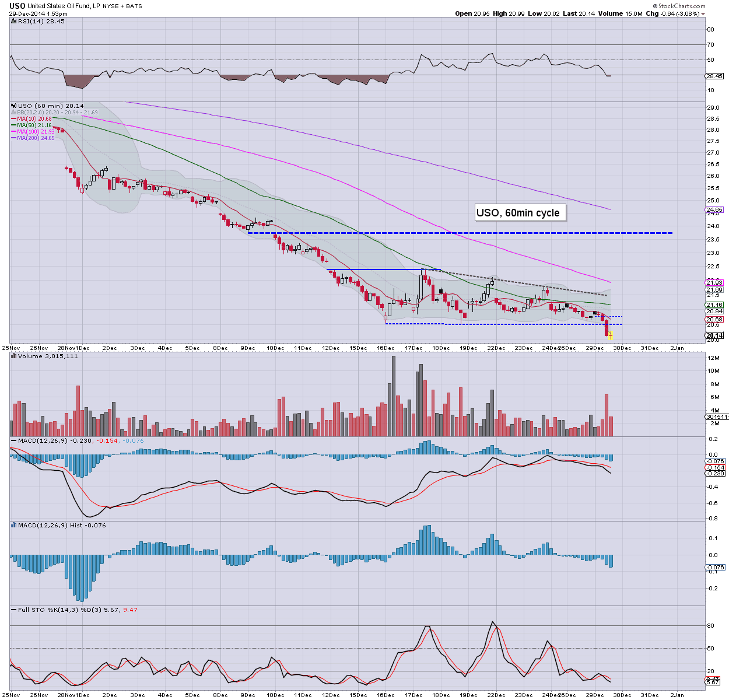The height and width of the screenshot is (700, 729).
Task: Click the red 9.47 %D value in STO label
Action: tap(130, 610)
